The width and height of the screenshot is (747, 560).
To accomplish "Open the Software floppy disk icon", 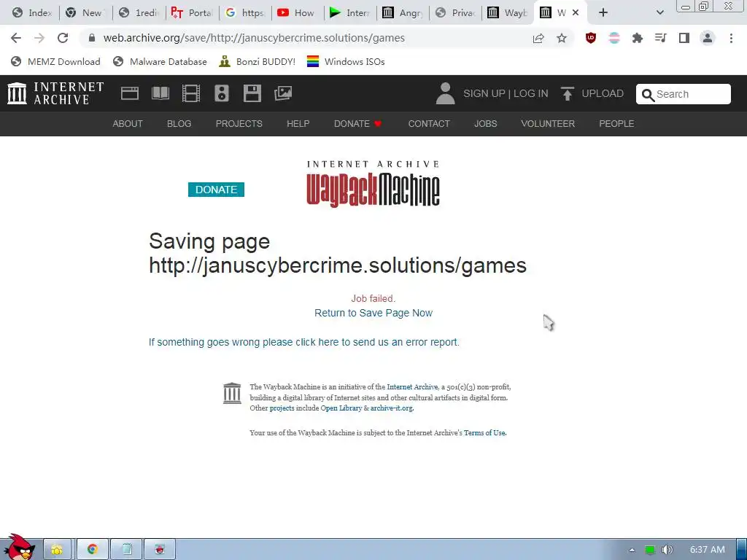I will (252, 93).
